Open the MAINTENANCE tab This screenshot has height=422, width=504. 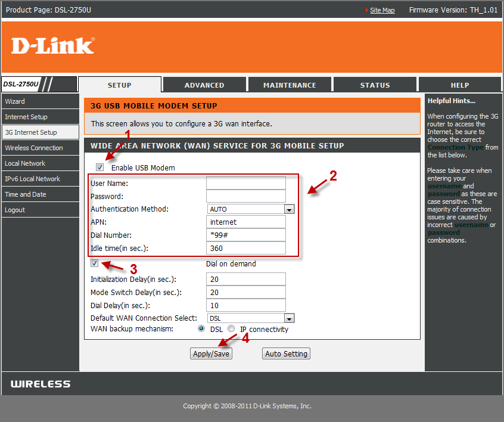(290, 85)
